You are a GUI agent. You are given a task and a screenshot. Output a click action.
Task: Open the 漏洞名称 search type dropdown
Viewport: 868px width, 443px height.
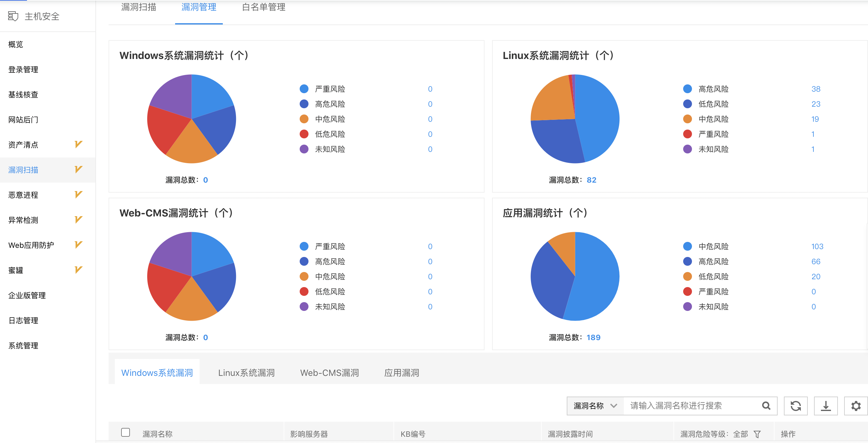click(x=595, y=406)
